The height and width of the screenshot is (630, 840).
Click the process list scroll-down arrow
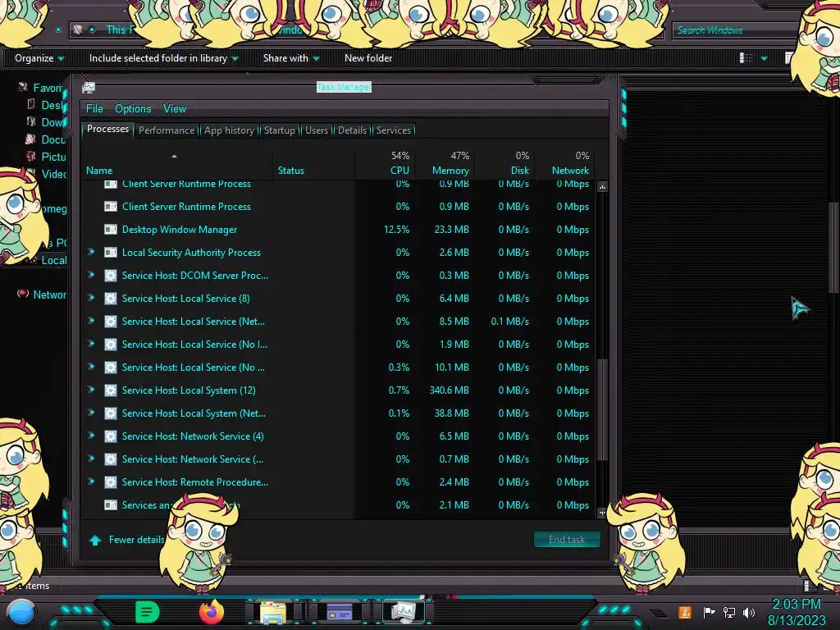tap(602, 514)
